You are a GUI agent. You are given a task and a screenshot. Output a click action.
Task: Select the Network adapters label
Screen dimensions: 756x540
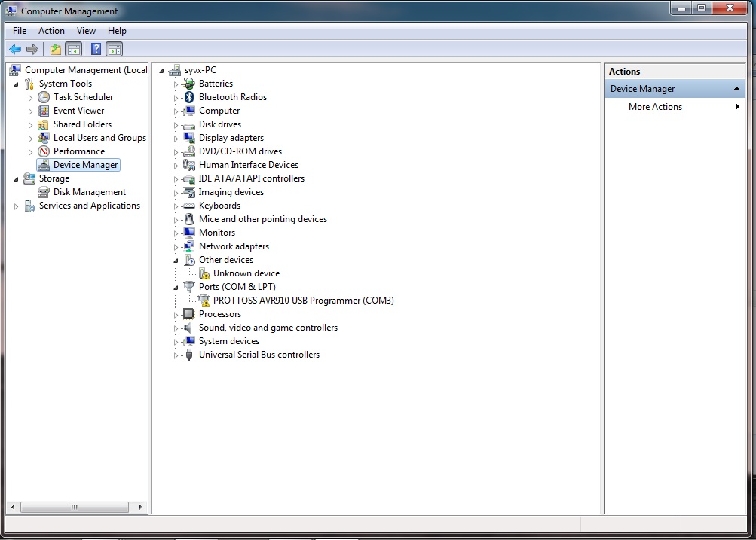point(234,246)
